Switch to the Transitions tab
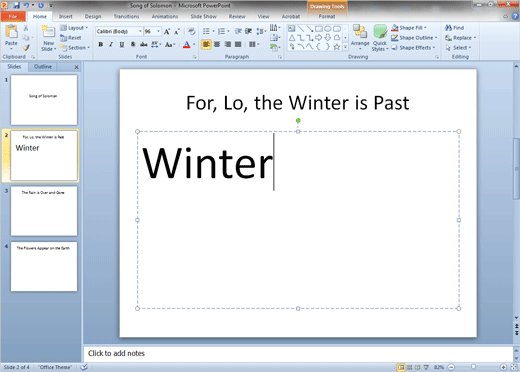This screenshot has width=520, height=372. pyautogui.click(x=126, y=16)
